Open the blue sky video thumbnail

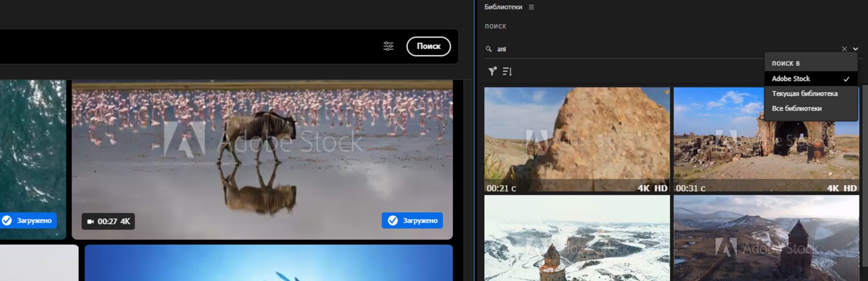269,263
